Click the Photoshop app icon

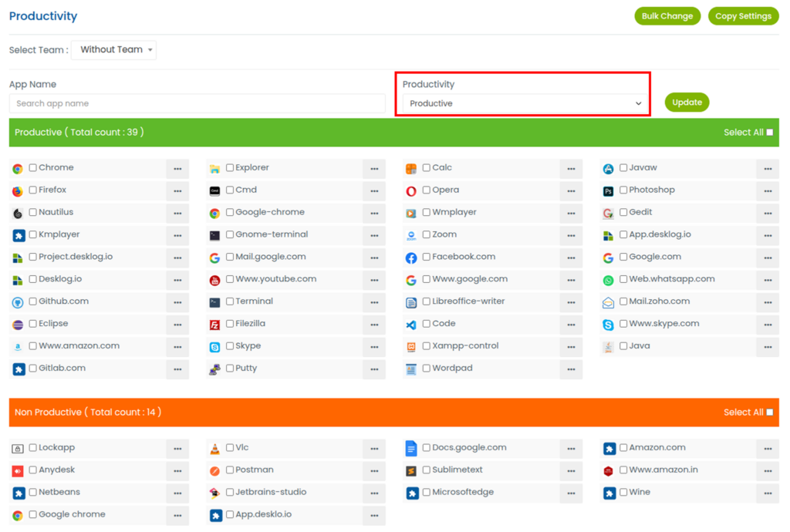tap(608, 190)
